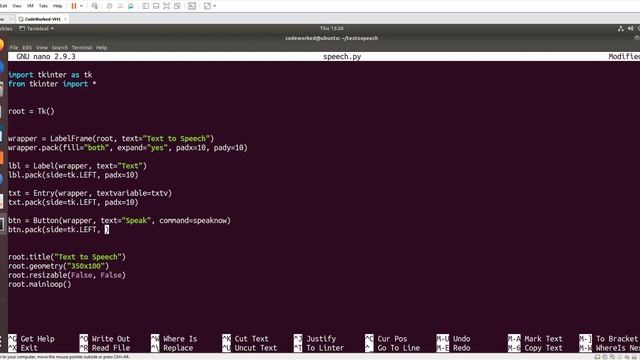Click the Cut Text shortcut in nano footer
This screenshot has height=360, width=640.
(x=246, y=339)
